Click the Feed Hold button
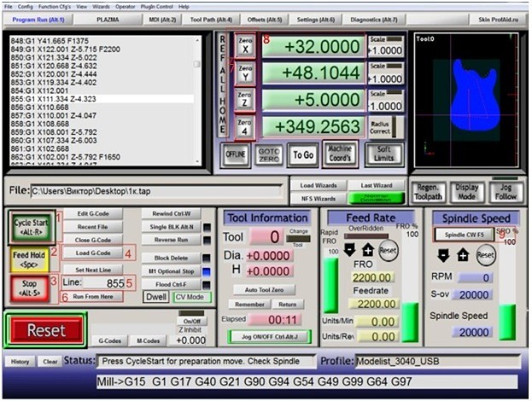Image resolution: width=532 pixels, height=401 pixels. (x=29, y=259)
